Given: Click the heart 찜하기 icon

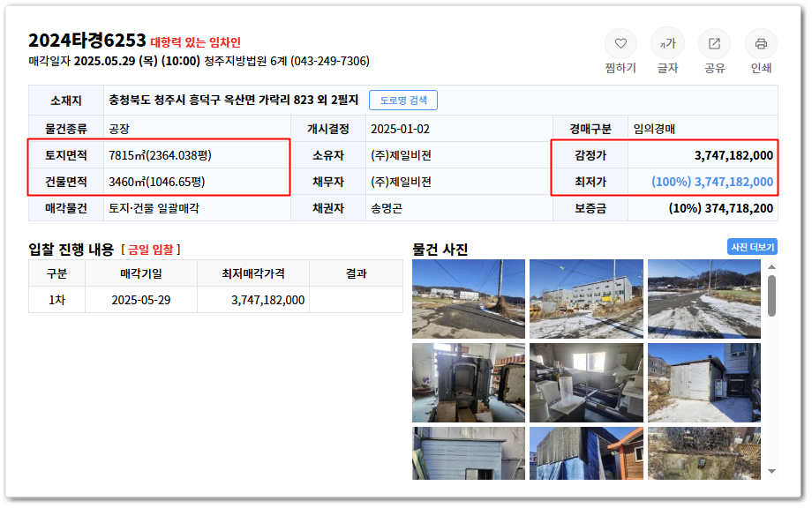Looking at the screenshot, I should click(620, 44).
